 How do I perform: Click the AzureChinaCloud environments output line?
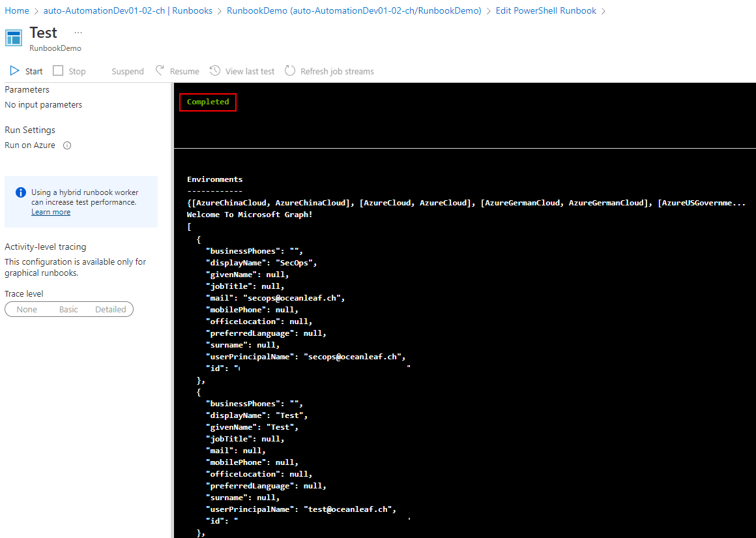[x=466, y=203]
